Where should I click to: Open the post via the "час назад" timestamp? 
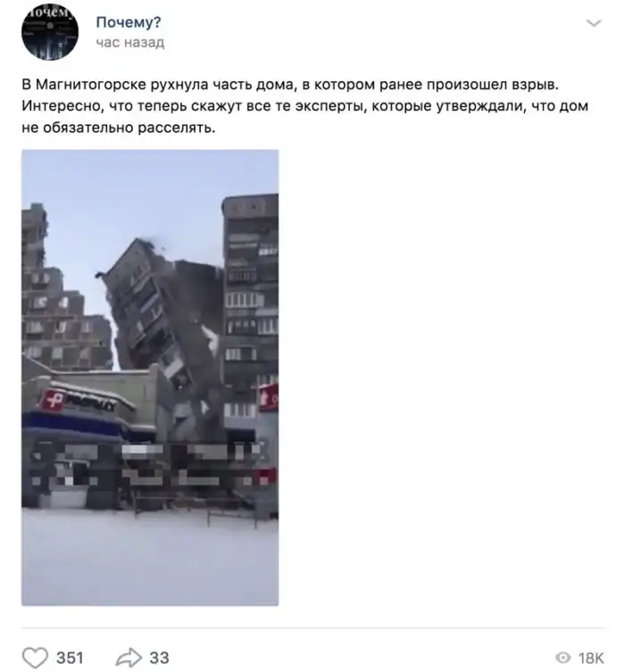click(x=129, y=43)
